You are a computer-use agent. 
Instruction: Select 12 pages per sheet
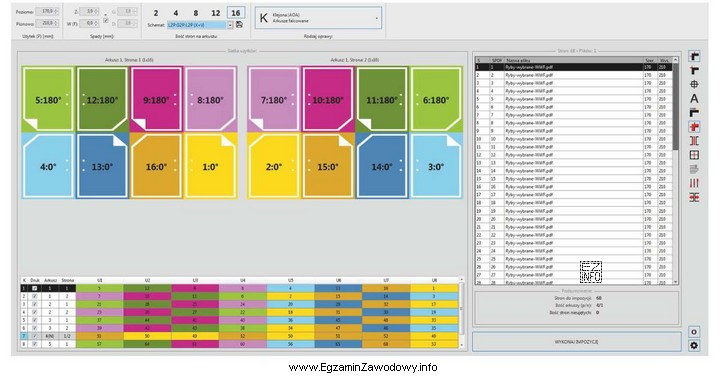click(x=216, y=13)
